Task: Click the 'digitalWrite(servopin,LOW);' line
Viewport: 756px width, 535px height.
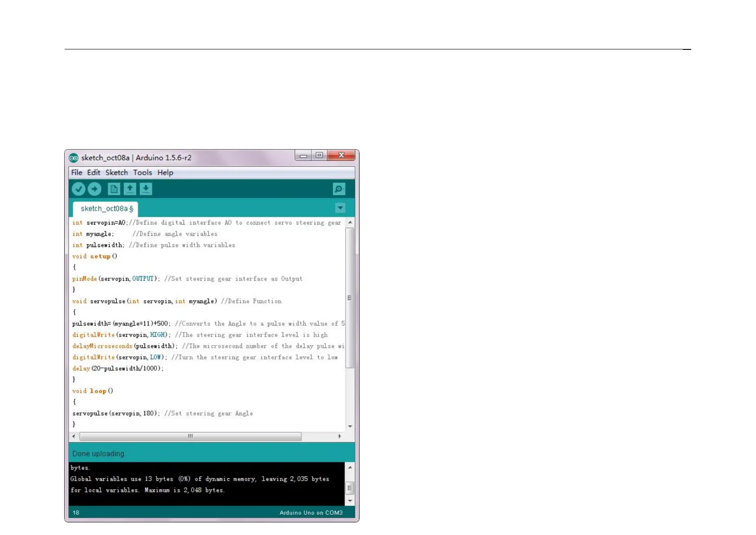Action: coord(205,358)
